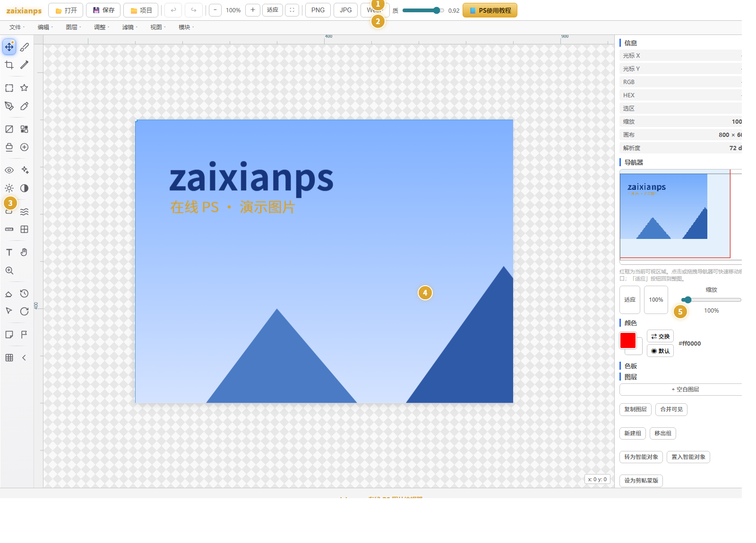The image size is (756, 543).
Task: Open the 模块 menu
Action: click(x=186, y=27)
